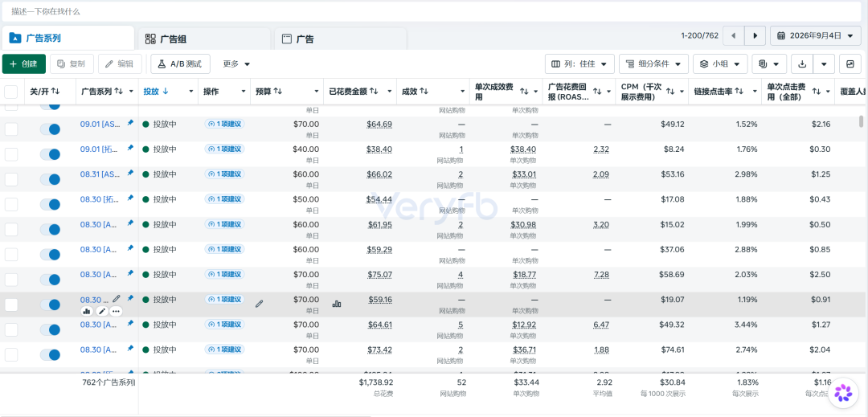Viewport: 868px width, 417px height.
Task: Click the budget edit pencil in the $59.16 row
Action: (259, 304)
